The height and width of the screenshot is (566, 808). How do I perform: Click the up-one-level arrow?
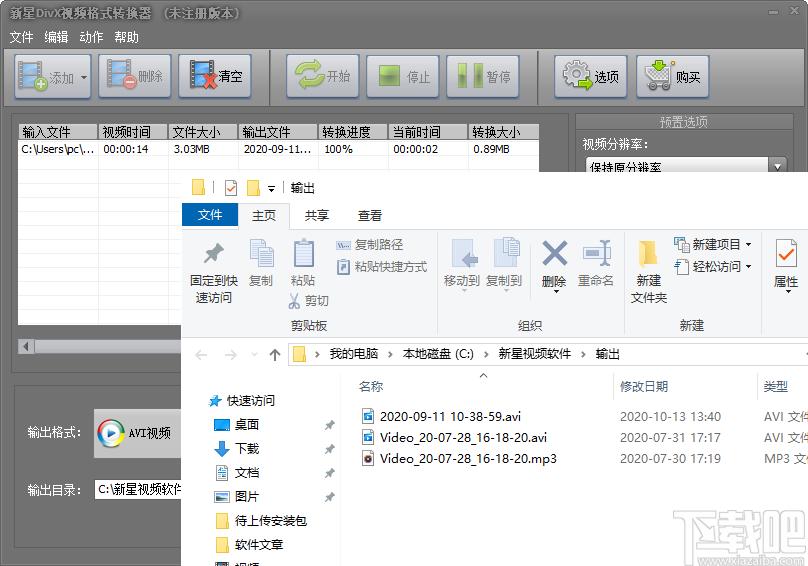click(275, 355)
